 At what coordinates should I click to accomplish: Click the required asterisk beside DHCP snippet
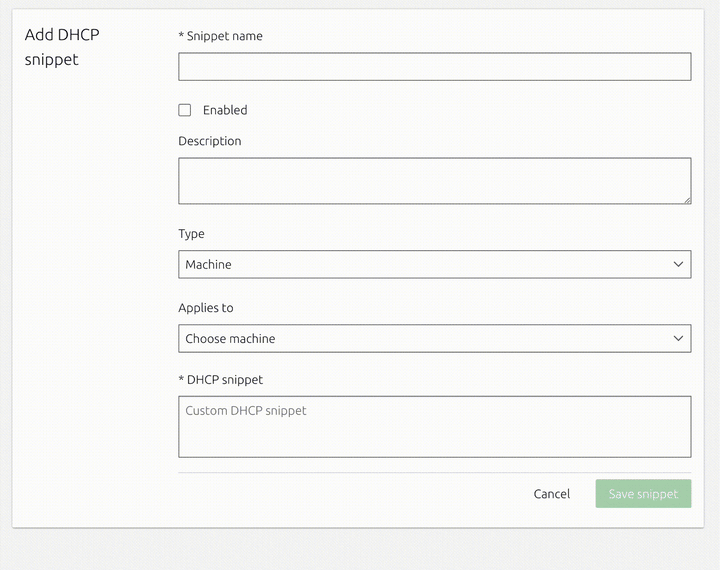(181, 380)
